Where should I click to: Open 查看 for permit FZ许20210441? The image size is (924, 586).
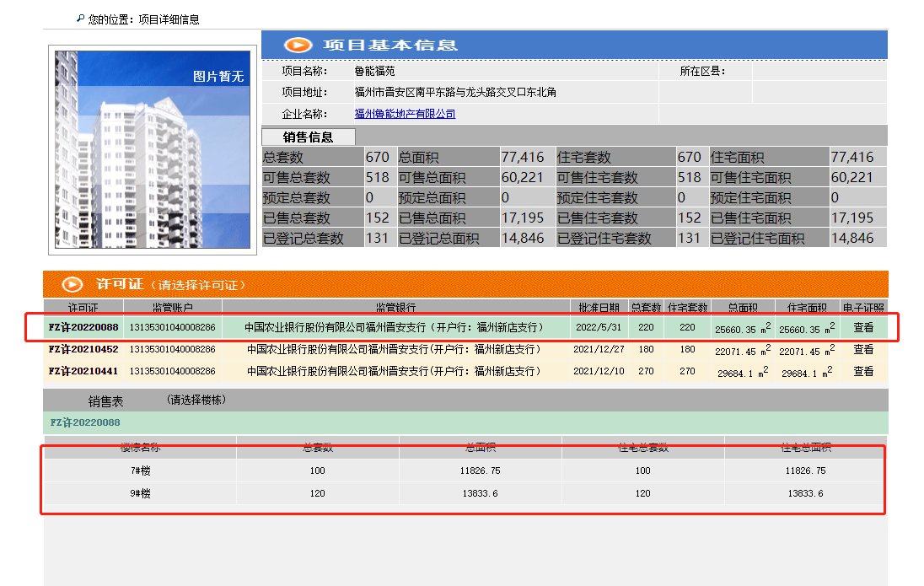[x=864, y=371]
